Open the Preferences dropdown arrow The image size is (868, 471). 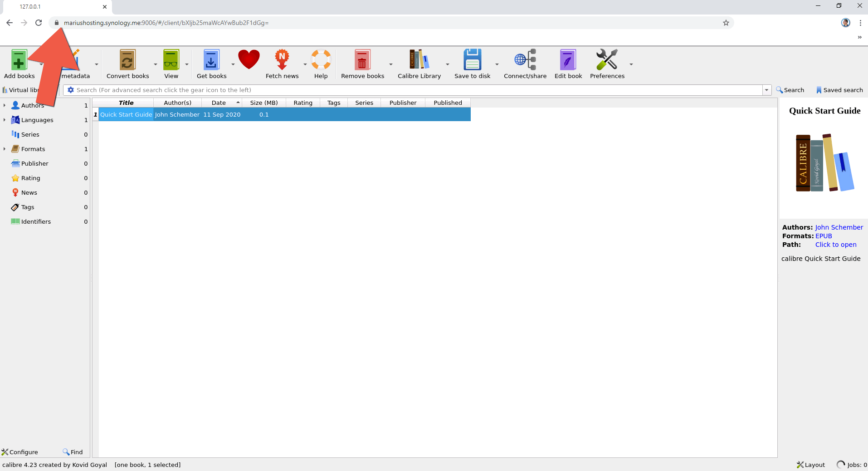click(631, 64)
